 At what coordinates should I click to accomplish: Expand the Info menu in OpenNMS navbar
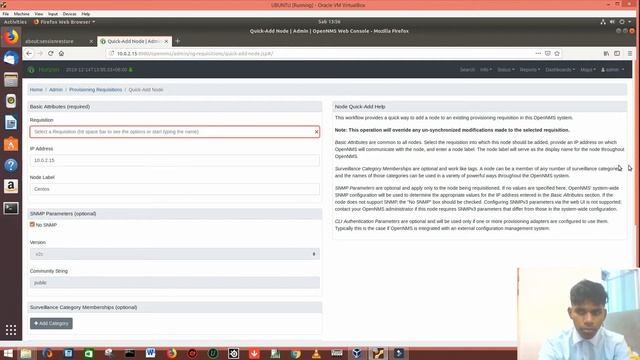486,70
